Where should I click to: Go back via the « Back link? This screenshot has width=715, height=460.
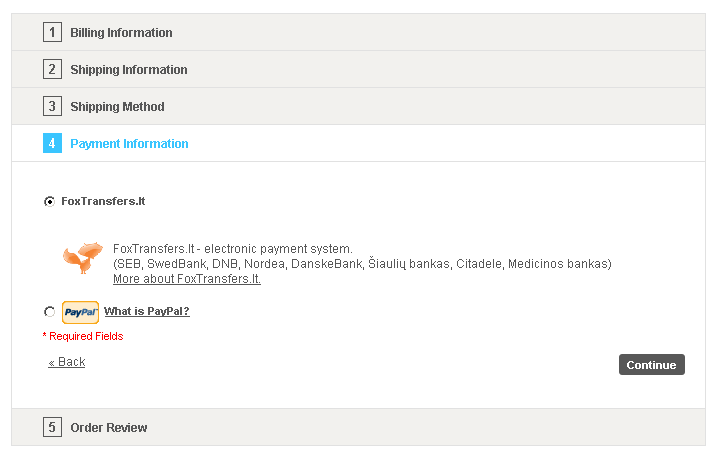(x=67, y=362)
